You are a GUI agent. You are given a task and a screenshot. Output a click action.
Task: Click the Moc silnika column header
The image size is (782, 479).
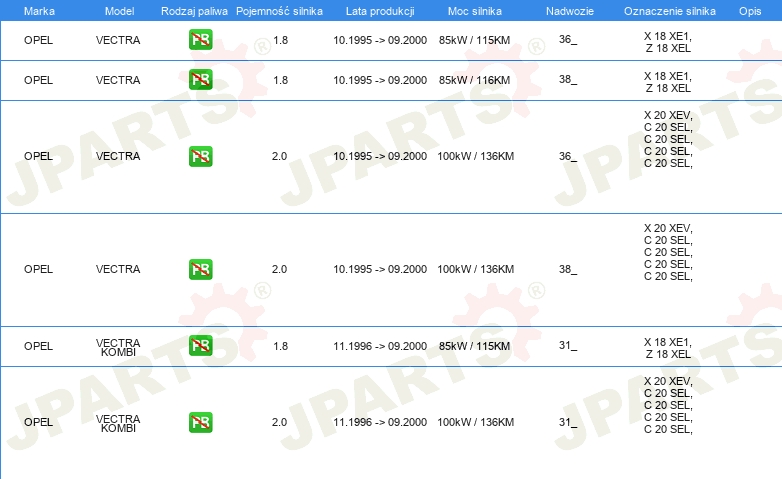pos(474,11)
